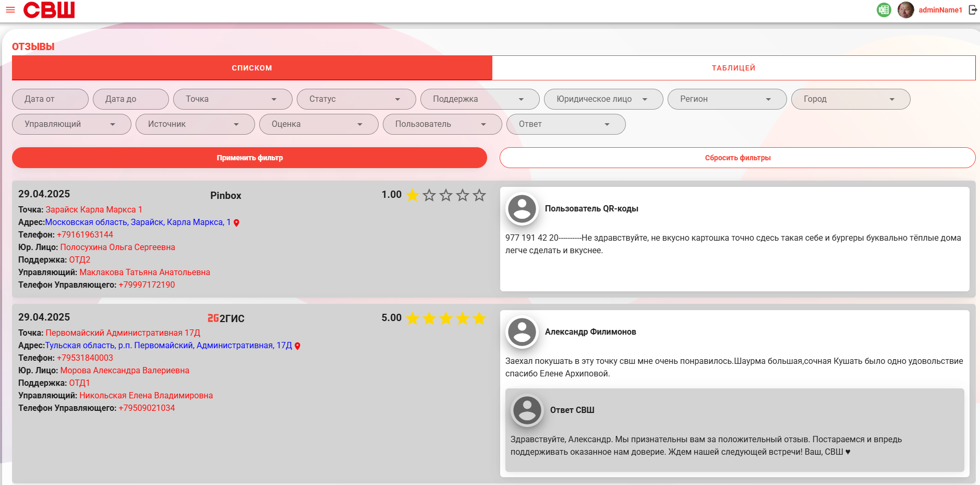Screen dimensions: 980x485
Task: Click the Применить фильтр button
Action: click(x=249, y=158)
